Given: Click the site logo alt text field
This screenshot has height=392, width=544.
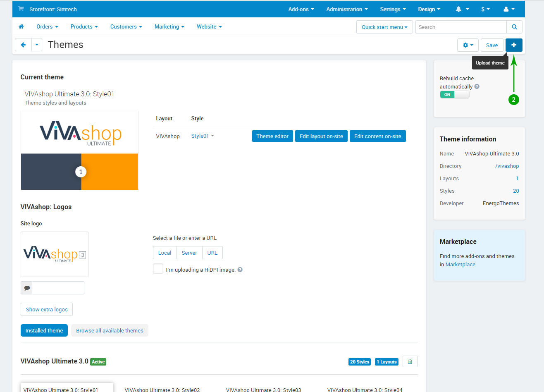Looking at the screenshot, I should [58, 288].
